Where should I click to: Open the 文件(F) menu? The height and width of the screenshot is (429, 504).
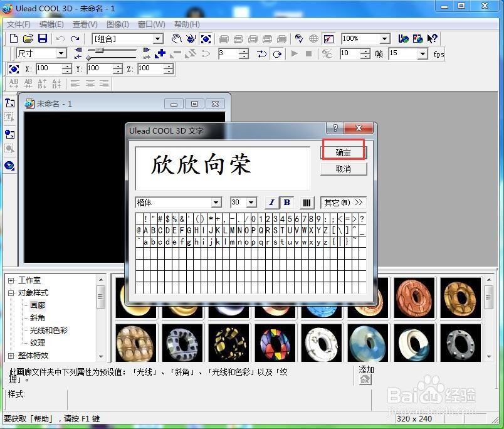pos(18,24)
